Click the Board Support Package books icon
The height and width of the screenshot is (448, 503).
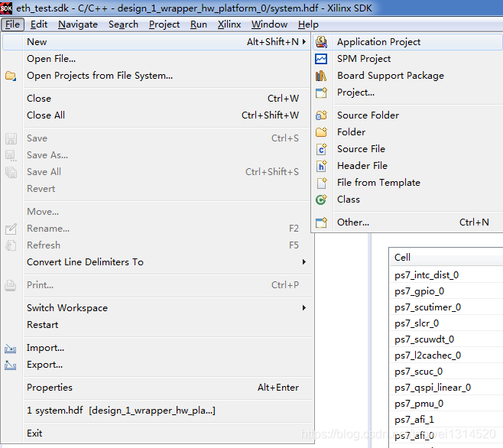point(321,76)
